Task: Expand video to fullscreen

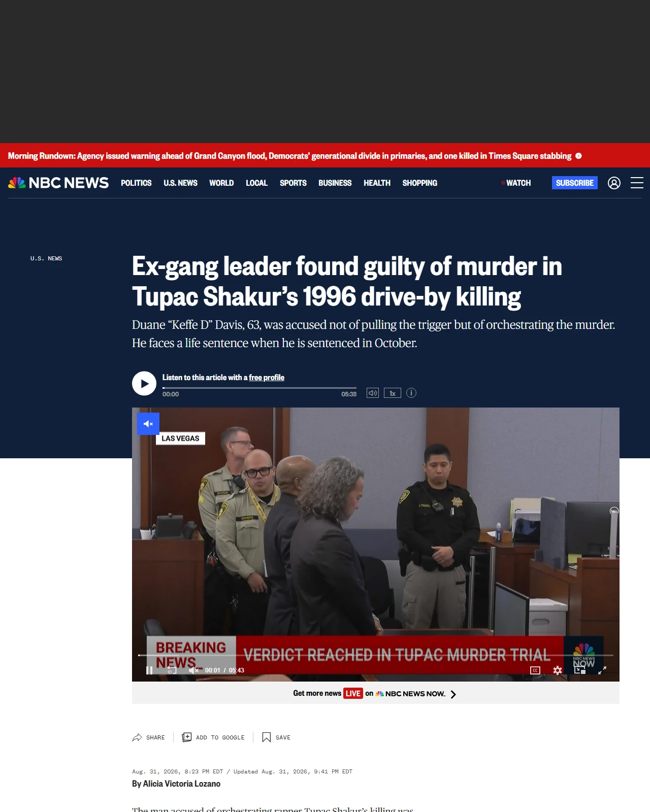Action: [x=602, y=670]
